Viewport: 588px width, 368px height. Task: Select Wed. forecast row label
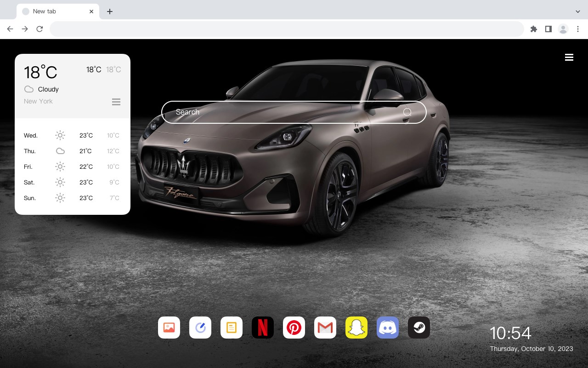[x=31, y=136]
